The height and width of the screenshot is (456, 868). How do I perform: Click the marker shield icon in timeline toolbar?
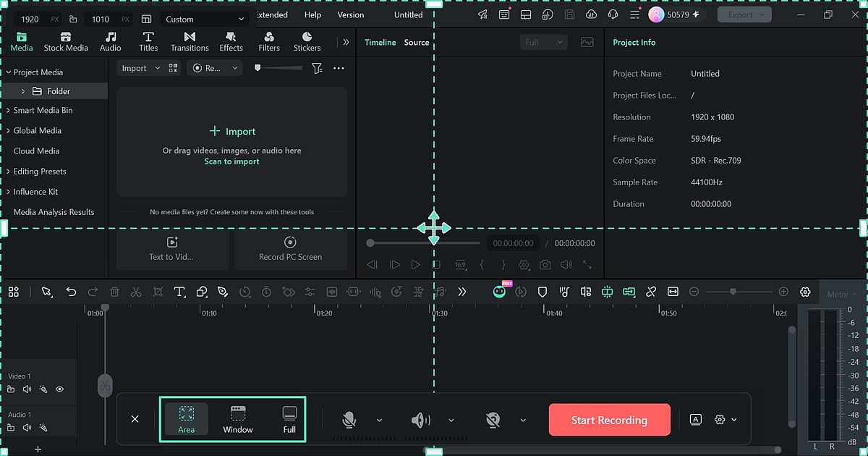[x=542, y=292]
